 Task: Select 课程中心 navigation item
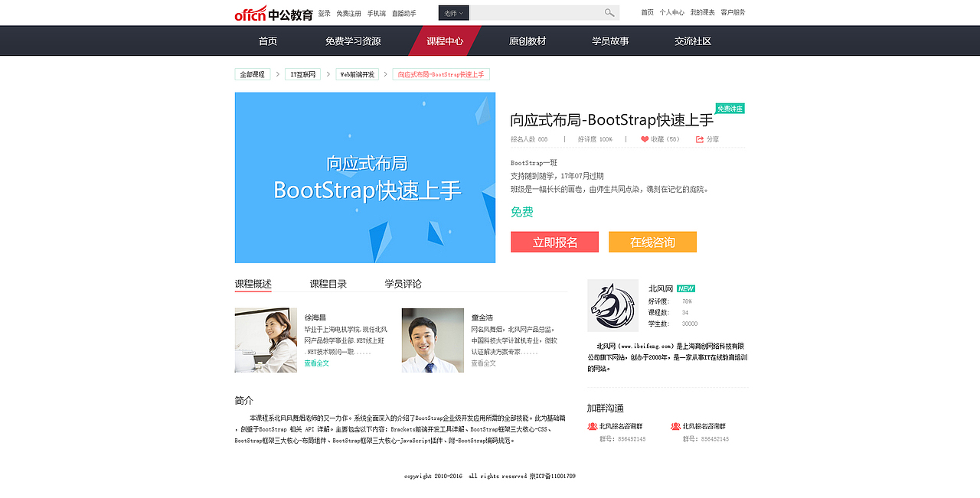pyautogui.click(x=445, y=41)
